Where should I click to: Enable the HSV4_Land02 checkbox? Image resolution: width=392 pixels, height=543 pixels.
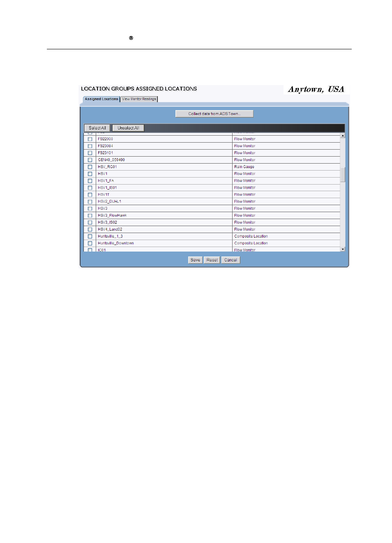[90, 229]
